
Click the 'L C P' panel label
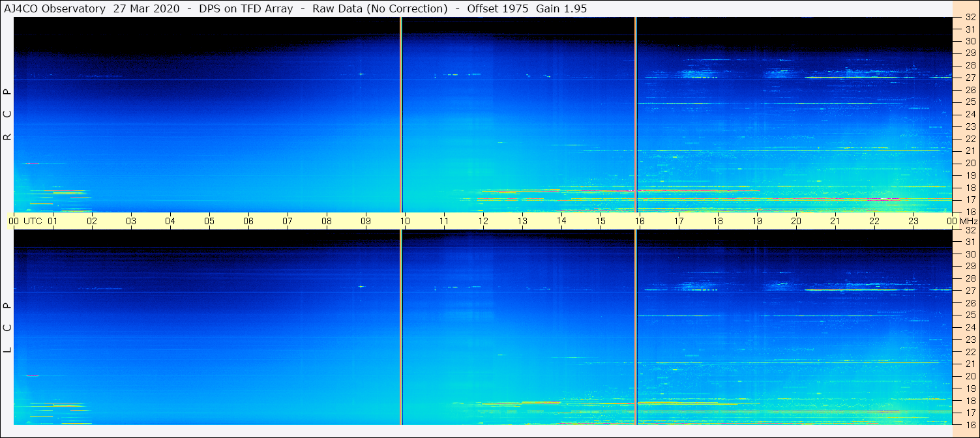click(x=8, y=327)
